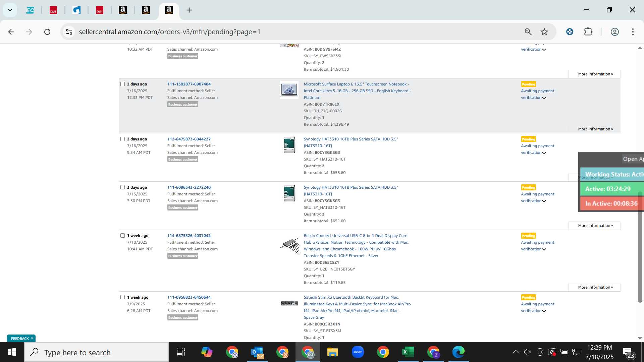Screen dimensions: 644x362
Task: Open Outlook from the taskbar
Action: click(x=257, y=352)
